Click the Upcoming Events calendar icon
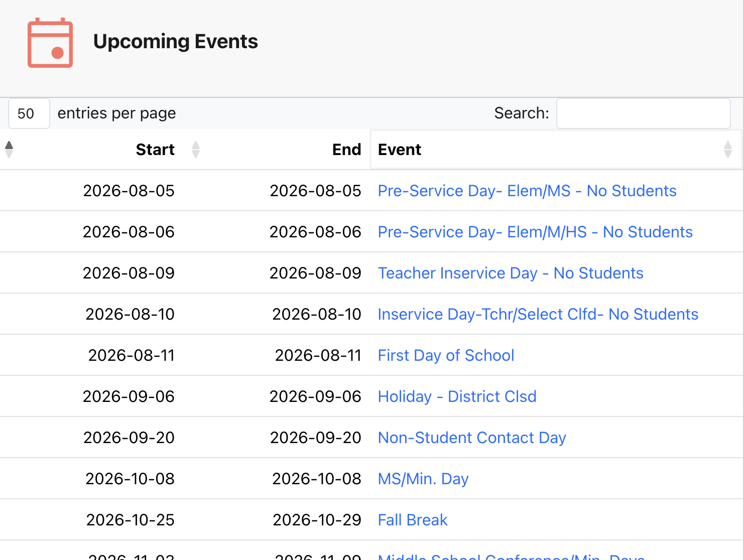Image resolution: width=744 pixels, height=560 pixels. (50, 43)
